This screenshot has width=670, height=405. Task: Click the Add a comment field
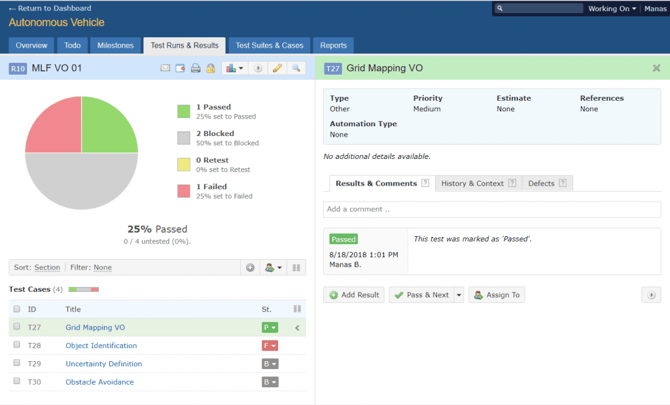coord(492,209)
